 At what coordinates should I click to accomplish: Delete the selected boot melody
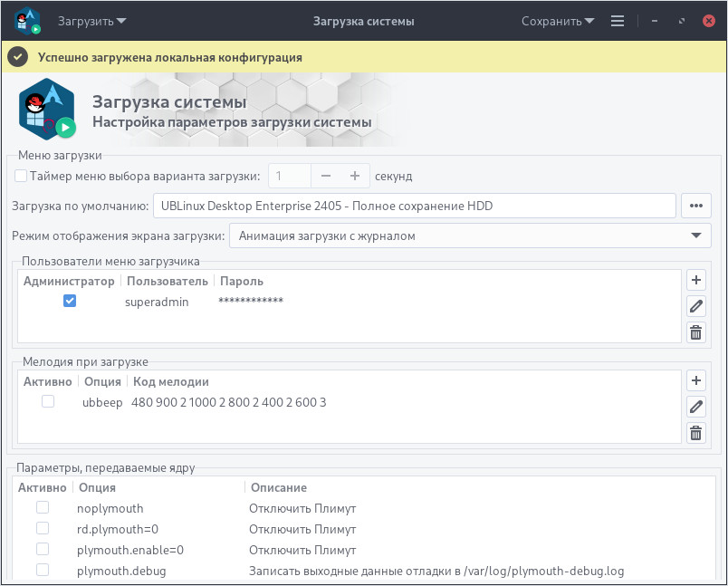pos(695,433)
